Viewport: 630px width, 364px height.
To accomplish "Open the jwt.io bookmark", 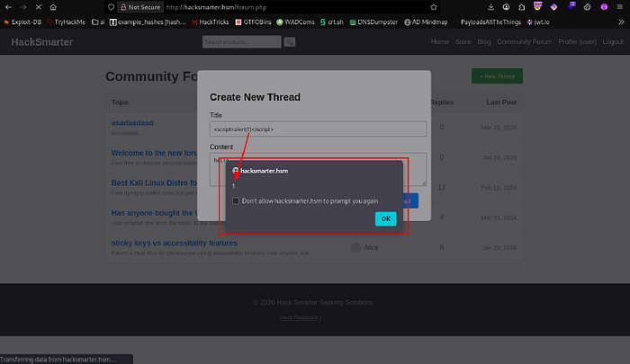I will tap(538, 22).
